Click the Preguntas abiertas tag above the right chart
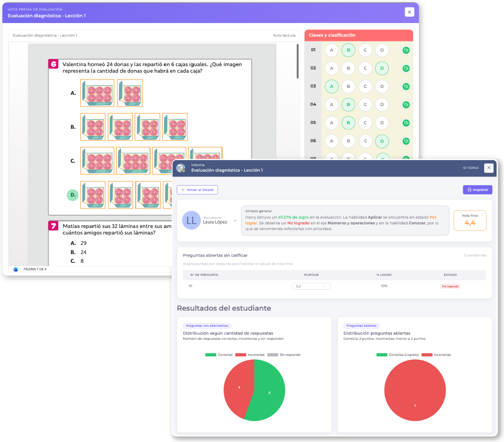The image size is (504, 442). click(361, 326)
